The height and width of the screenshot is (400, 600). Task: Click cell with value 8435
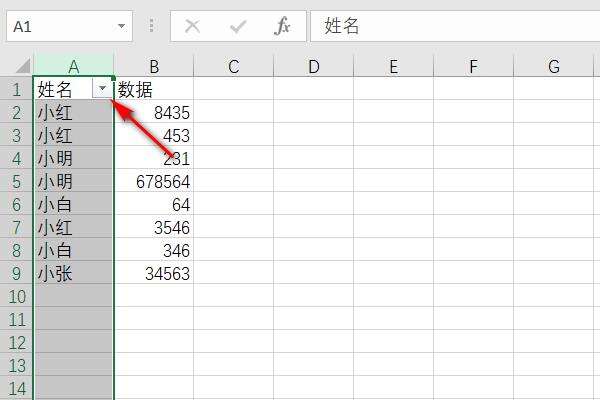pyautogui.click(x=154, y=112)
